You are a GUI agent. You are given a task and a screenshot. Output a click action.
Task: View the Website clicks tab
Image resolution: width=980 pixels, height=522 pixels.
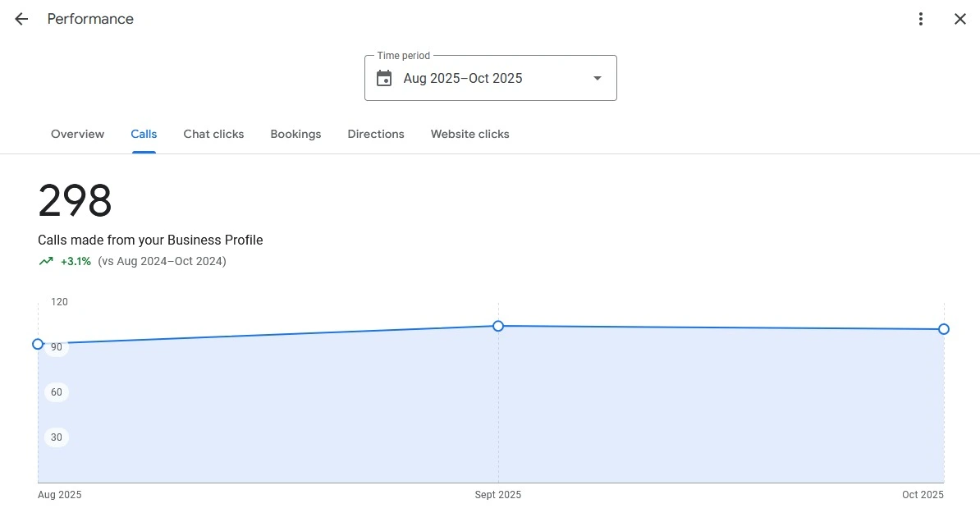[x=469, y=134]
